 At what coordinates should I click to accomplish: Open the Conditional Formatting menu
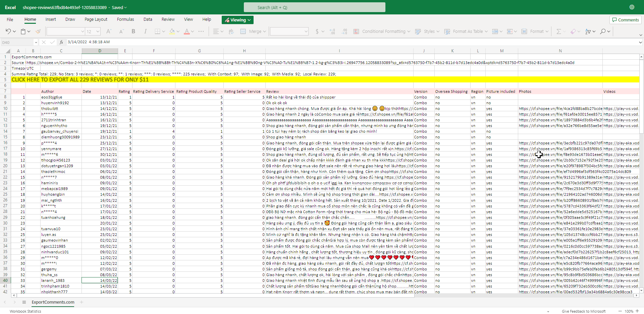[x=382, y=31]
